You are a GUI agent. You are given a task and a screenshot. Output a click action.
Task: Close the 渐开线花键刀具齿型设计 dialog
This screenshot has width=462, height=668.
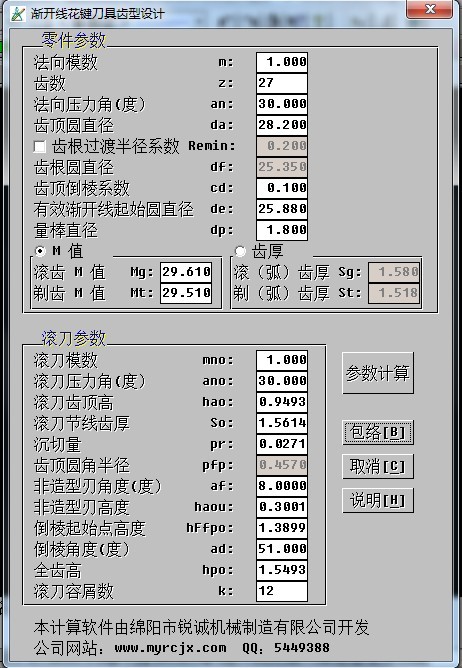429,9
